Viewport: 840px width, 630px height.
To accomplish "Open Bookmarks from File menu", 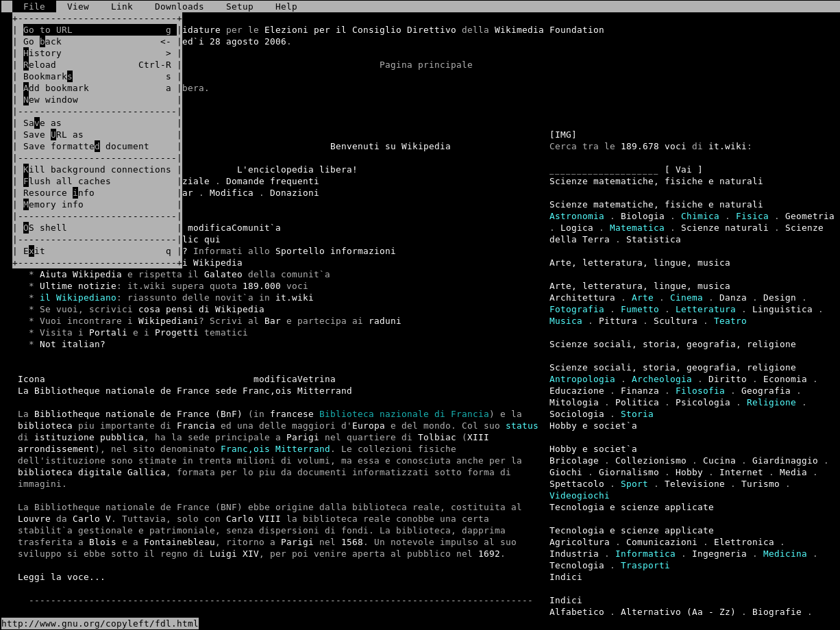I will [x=97, y=77].
